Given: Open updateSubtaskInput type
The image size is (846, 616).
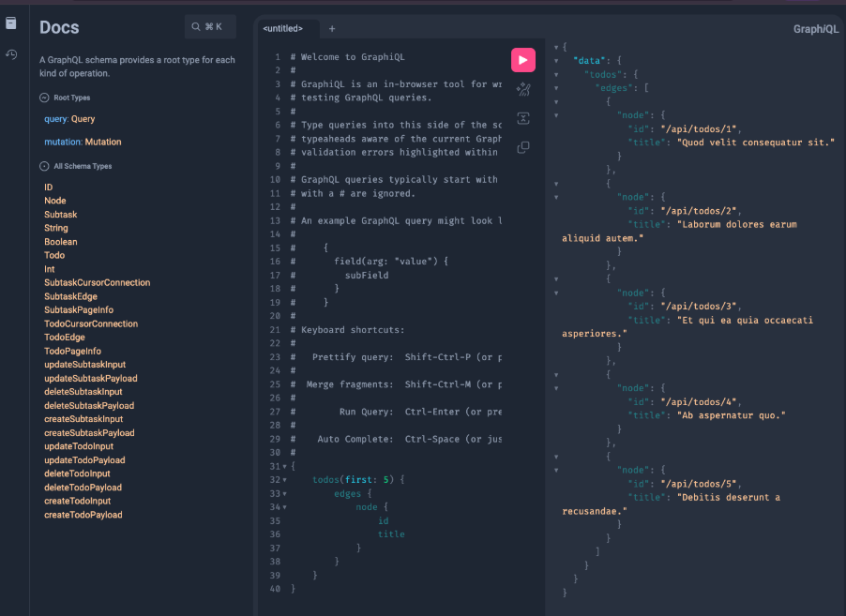Looking at the screenshot, I should (84, 365).
